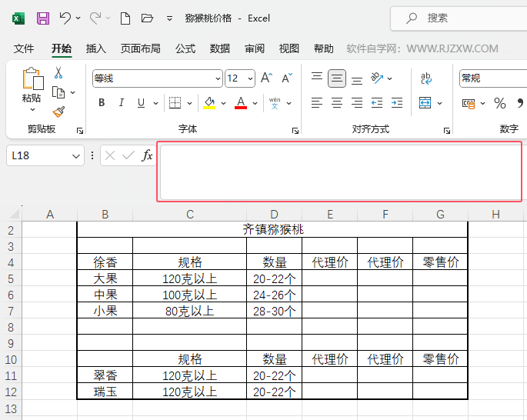Decrease font size with small A icon
The image size is (527, 420).
[x=287, y=78]
